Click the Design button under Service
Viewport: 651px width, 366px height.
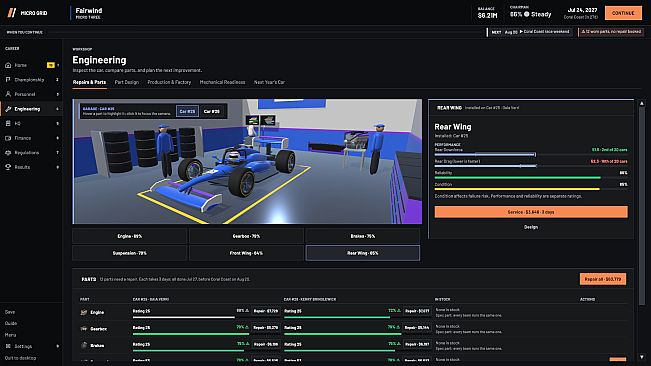click(x=531, y=227)
